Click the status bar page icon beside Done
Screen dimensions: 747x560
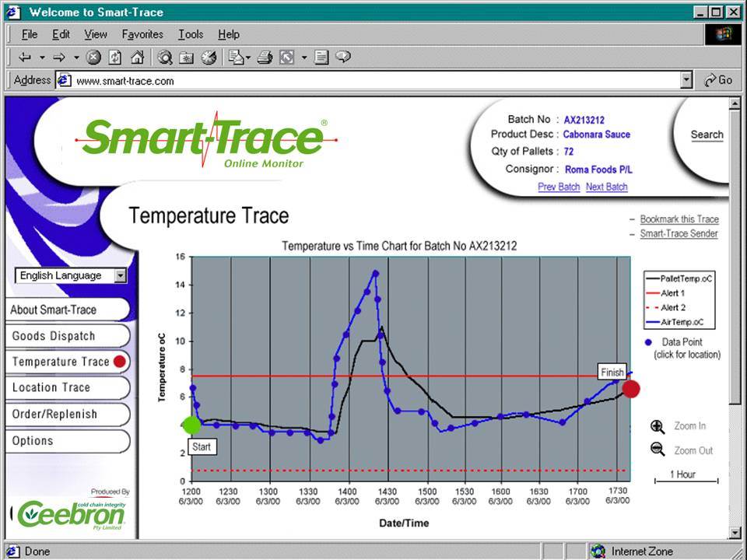coord(13,551)
